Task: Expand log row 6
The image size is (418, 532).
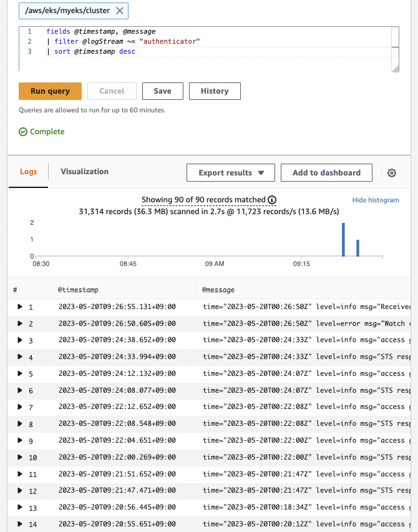Action: point(20,390)
